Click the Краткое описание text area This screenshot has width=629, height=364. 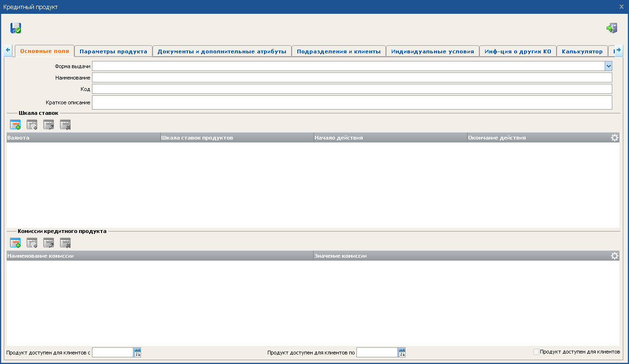352,102
